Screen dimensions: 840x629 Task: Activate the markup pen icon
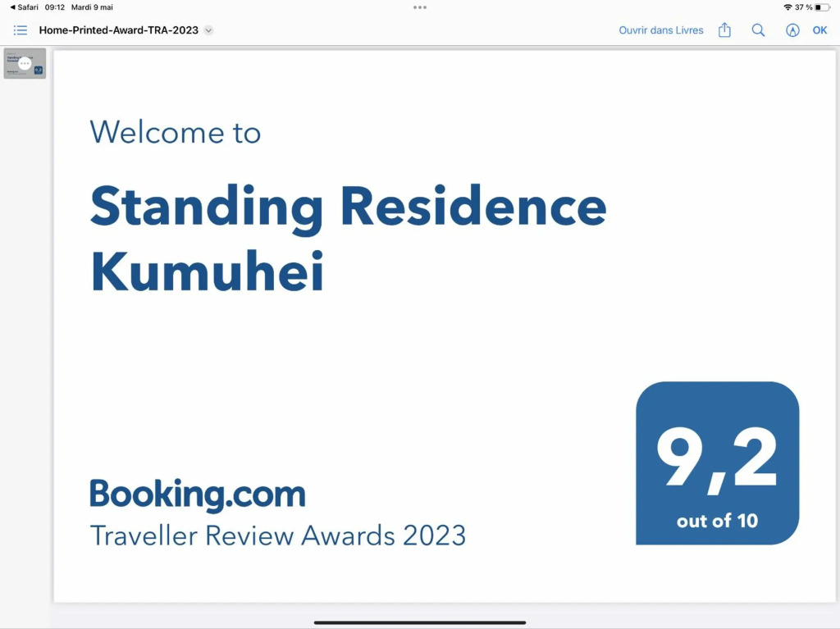tap(792, 30)
